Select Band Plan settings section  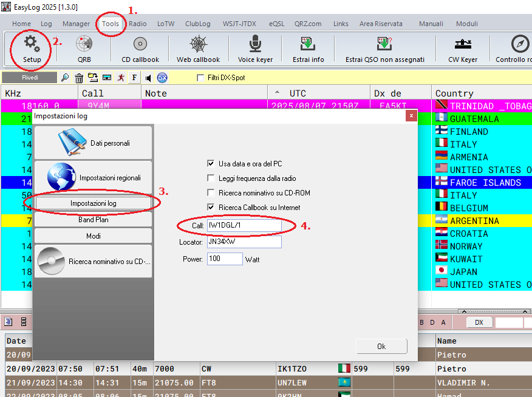[x=94, y=220]
